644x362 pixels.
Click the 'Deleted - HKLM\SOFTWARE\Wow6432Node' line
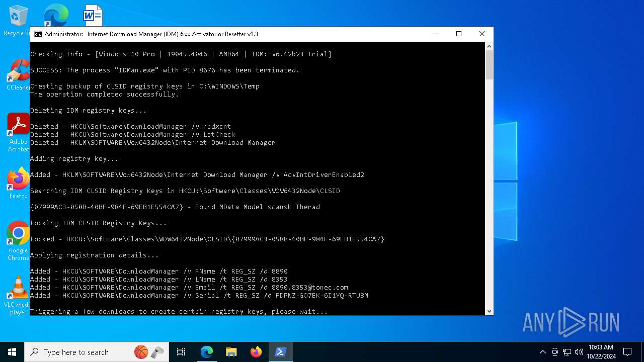153,143
